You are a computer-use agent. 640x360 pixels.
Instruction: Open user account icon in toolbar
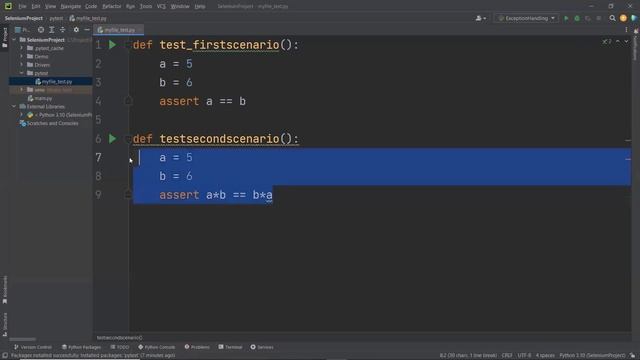(480, 18)
